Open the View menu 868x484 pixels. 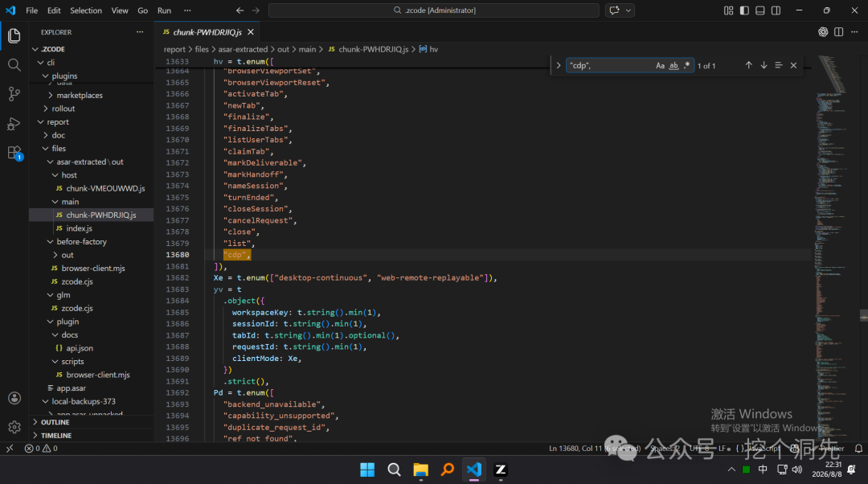pos(120,10)
